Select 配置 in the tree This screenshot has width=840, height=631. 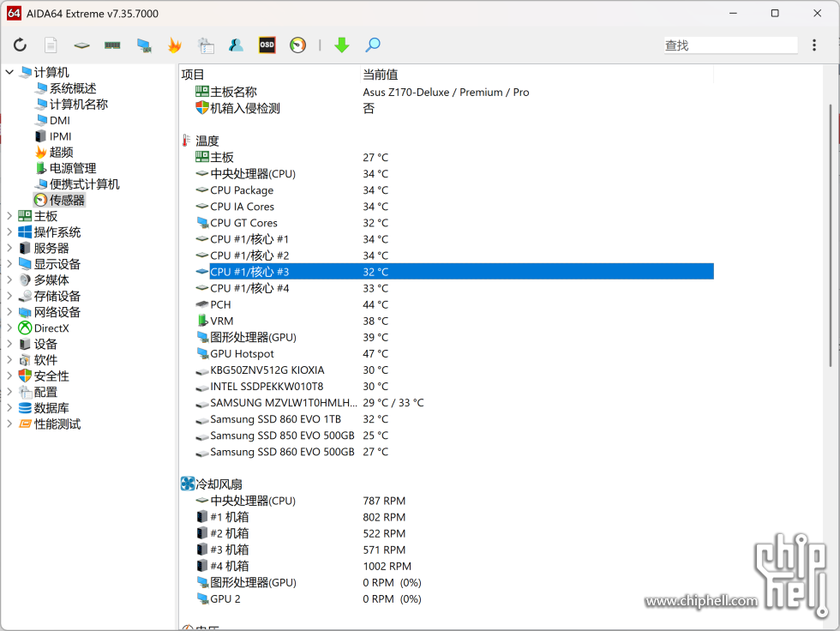38,392
